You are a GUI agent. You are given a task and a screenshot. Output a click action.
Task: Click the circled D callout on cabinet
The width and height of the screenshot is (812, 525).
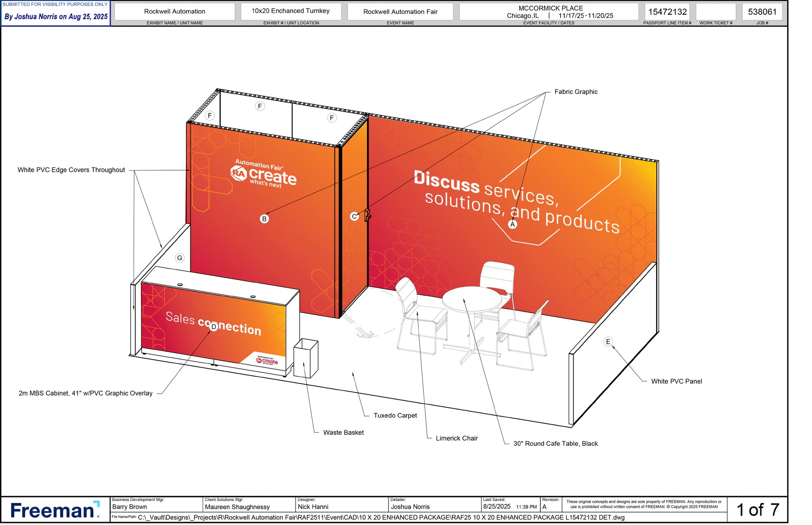click(214, 327)
